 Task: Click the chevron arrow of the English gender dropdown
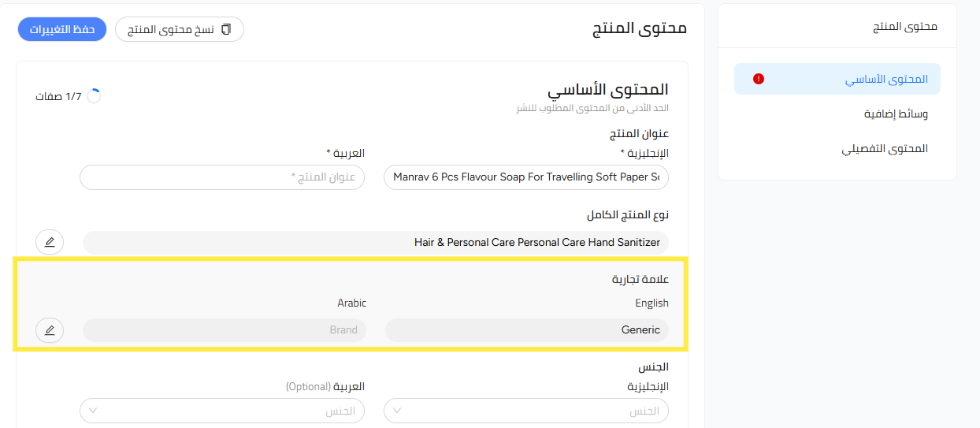pos(397,411)
